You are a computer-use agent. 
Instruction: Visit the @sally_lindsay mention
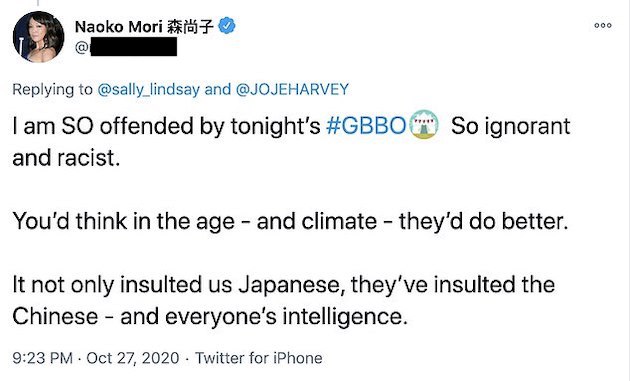[x=148, y=89]
